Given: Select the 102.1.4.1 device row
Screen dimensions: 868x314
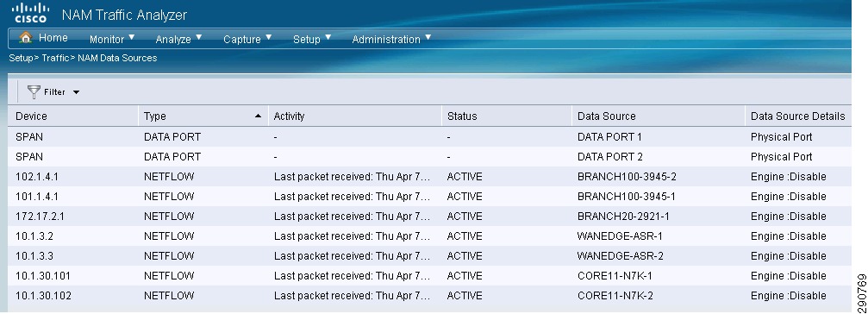Looking at the screenshot, I should click(429, 177).
